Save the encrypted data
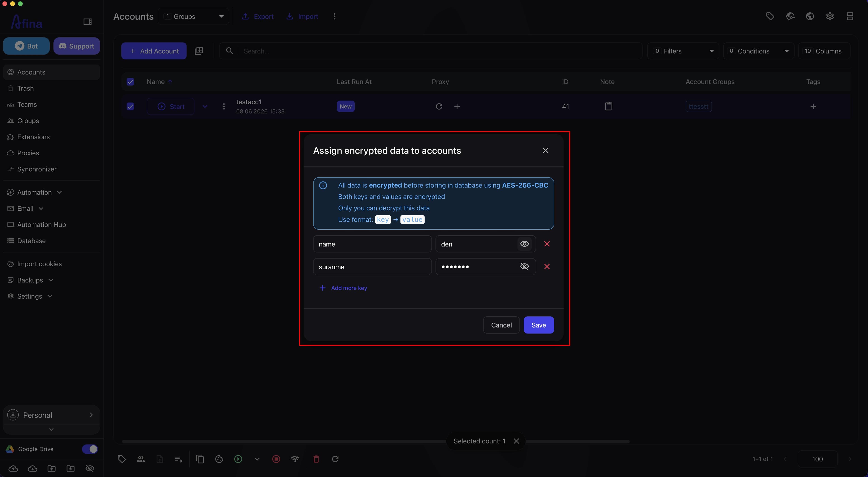Viewport: 868px width, 477px height. (538, 325)
